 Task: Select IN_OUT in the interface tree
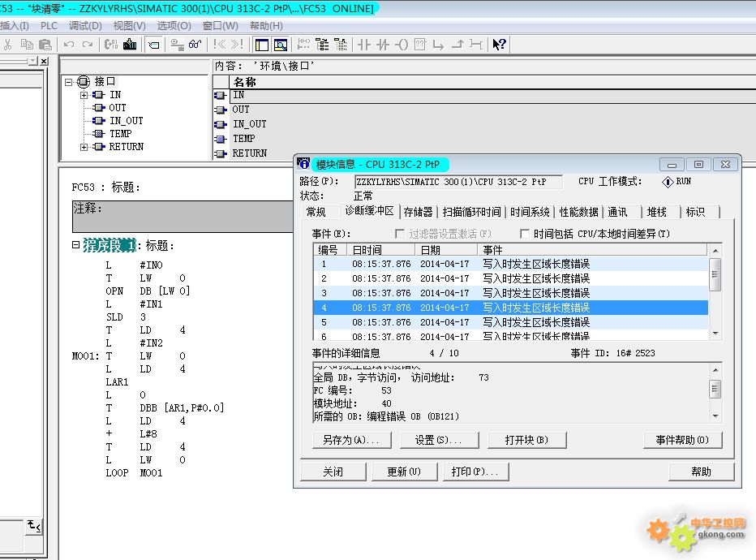[126, 121]
